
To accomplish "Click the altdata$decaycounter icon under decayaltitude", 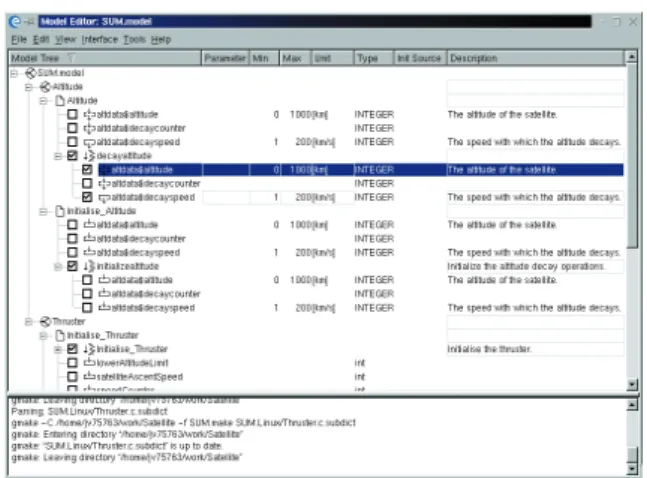I will click(104, 183).
